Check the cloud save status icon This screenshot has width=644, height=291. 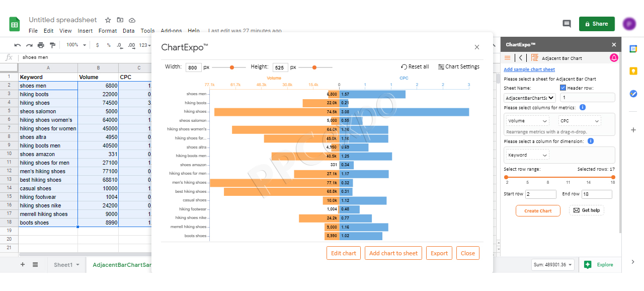(132, 20)
